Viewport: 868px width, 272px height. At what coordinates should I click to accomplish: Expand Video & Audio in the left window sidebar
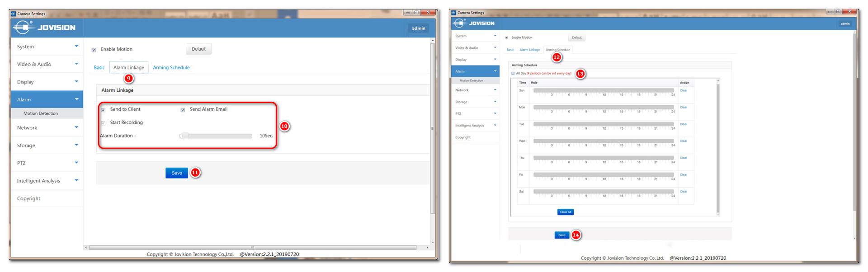pyautogui.click(x=47, y=64)
